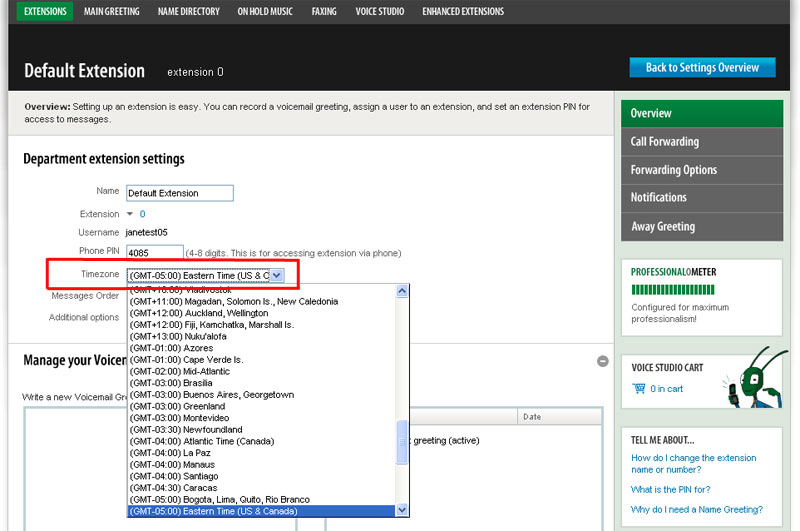Click Back to Settings Overview button
Image resolution: width=800 pixels, height=531 pixels.
point(703,67)
